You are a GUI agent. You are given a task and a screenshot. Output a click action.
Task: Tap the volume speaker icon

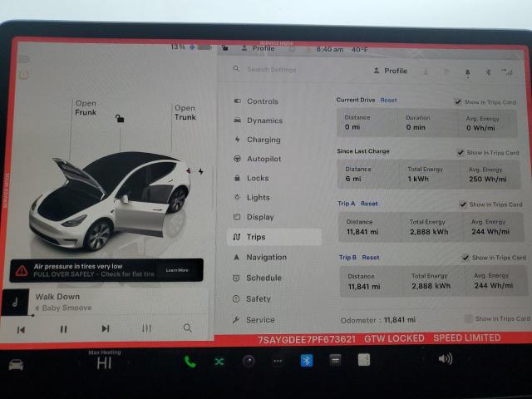(x=446, y=358)
